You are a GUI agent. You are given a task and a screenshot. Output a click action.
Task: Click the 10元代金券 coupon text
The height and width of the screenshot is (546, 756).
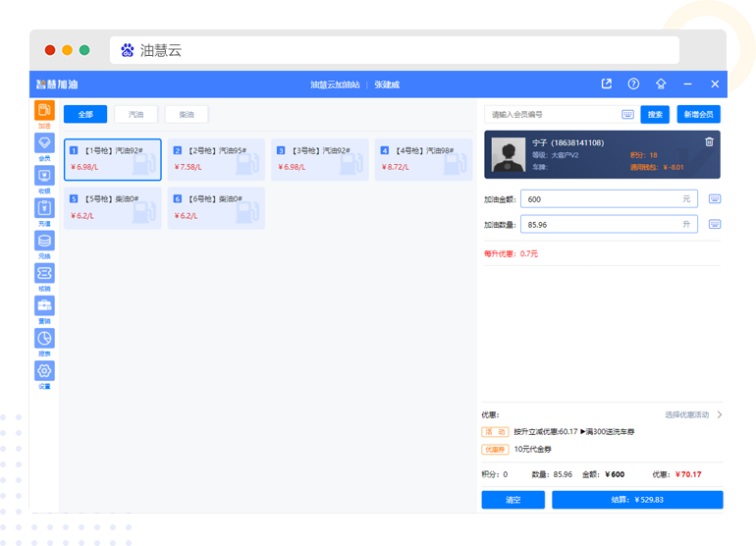(x=533, y=449)
